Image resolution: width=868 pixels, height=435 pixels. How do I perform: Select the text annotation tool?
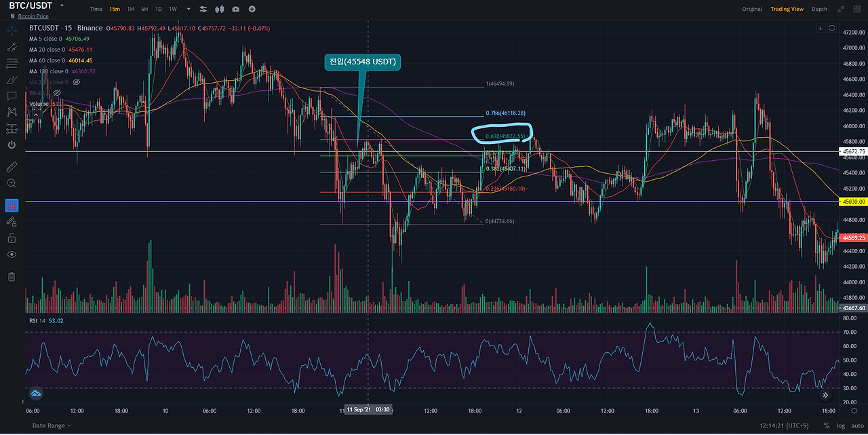click(x=12, y=96)
